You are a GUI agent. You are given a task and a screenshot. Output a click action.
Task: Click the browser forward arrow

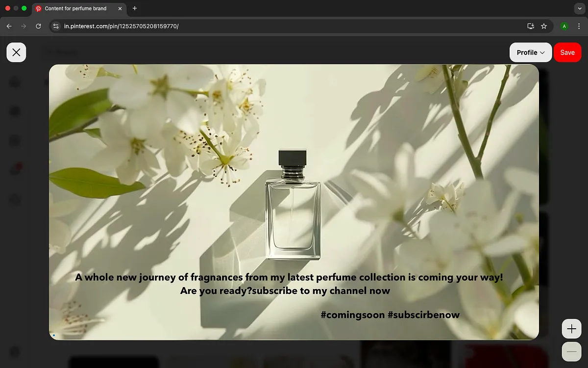tap(24, 26)
